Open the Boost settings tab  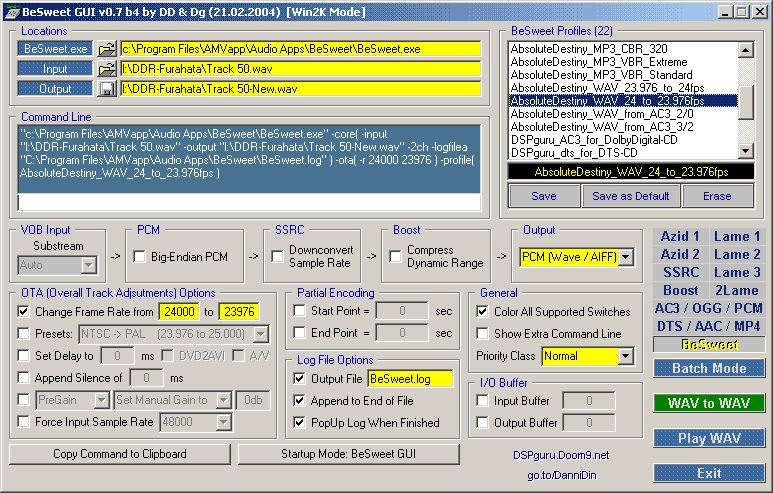coord(680,290)
